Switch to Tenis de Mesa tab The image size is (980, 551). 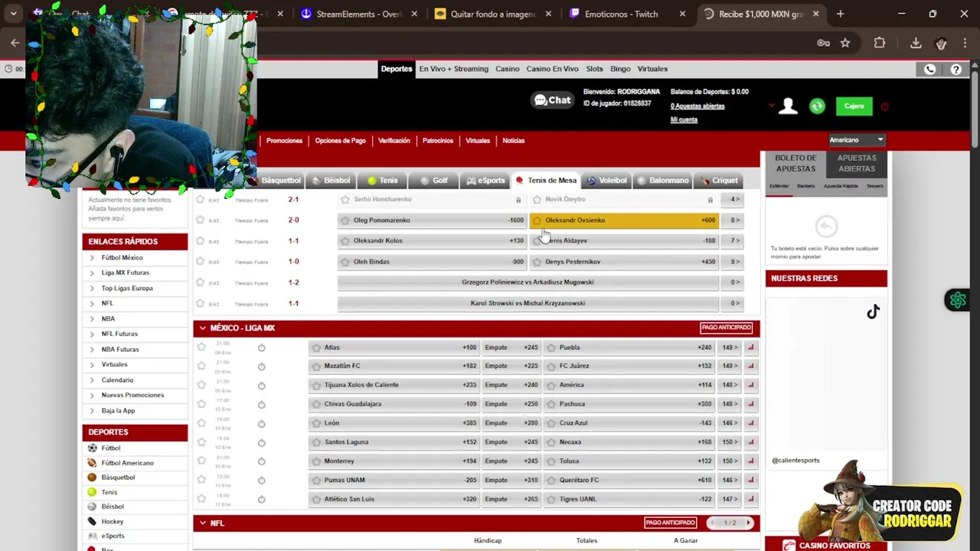(x=546, y=181)
